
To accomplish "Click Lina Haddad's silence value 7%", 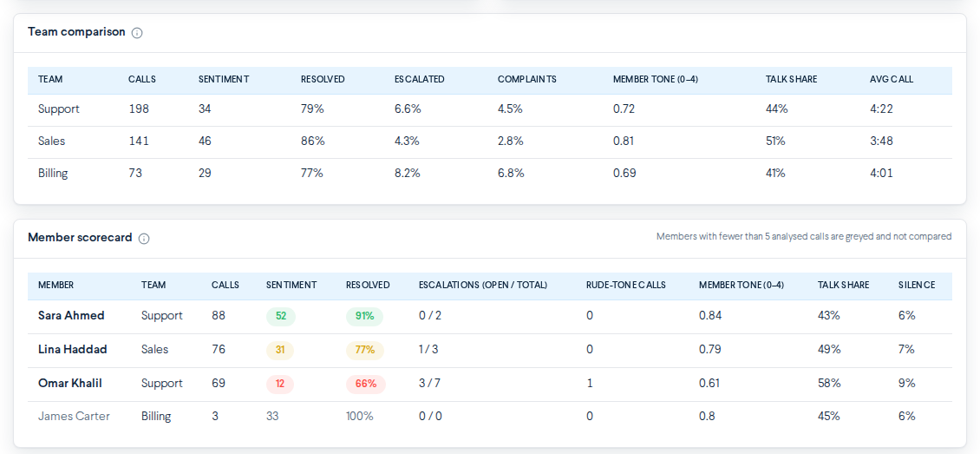I will point(906,350).
